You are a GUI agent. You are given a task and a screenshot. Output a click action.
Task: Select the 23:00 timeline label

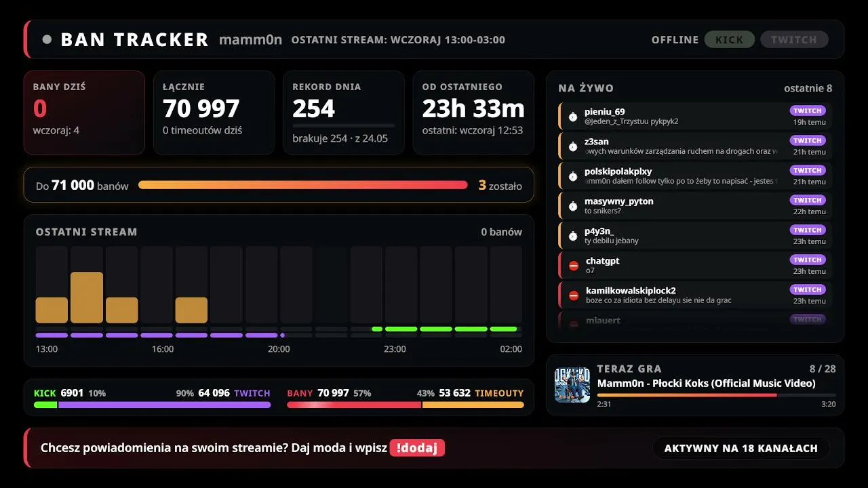[x=395, y=349]
